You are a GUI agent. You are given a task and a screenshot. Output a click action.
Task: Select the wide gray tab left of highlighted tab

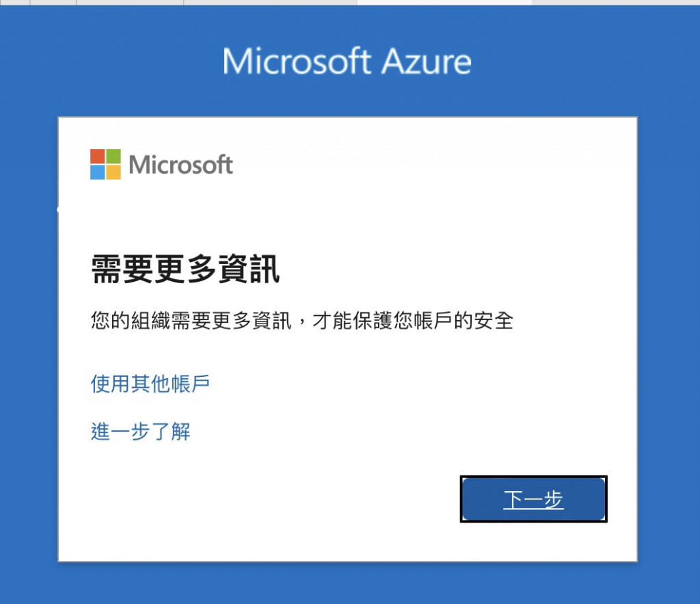(271, 2)
